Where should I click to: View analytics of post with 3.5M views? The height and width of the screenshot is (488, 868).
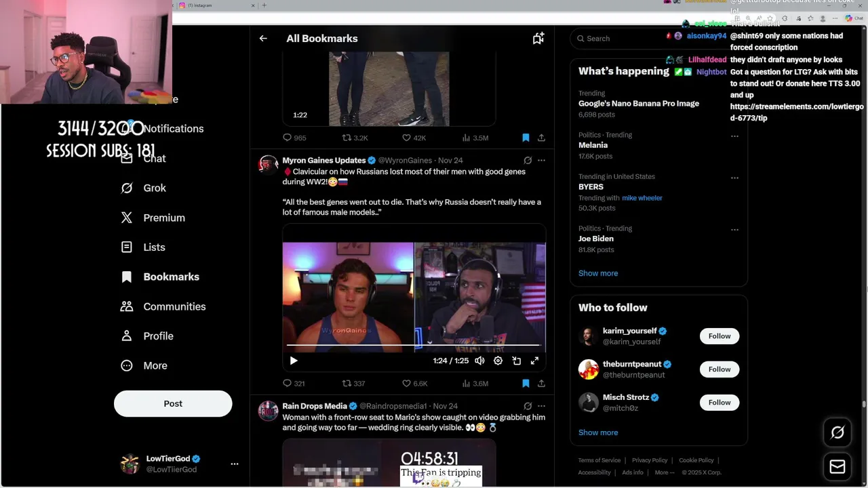[475, 138]
